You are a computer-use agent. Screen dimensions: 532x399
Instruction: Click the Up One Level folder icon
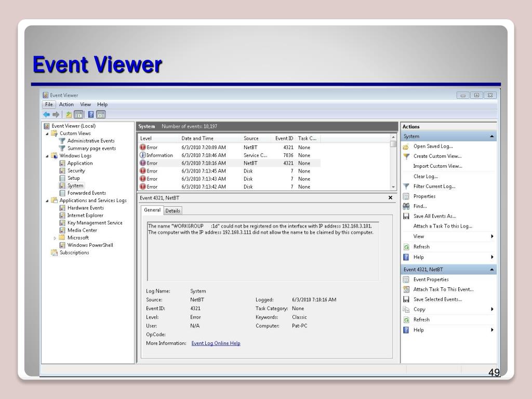[69, 115]
